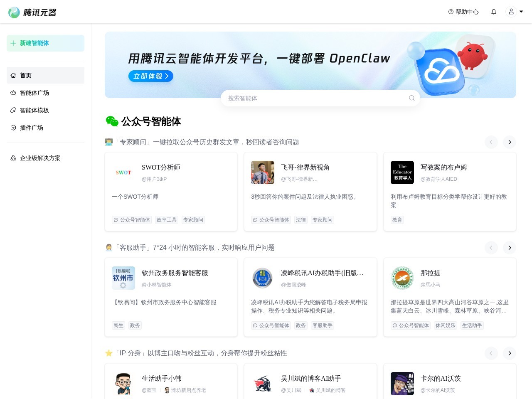Show next agents in 专家顾问 row
Screen dimensions: 532x399
pos(510,142)
